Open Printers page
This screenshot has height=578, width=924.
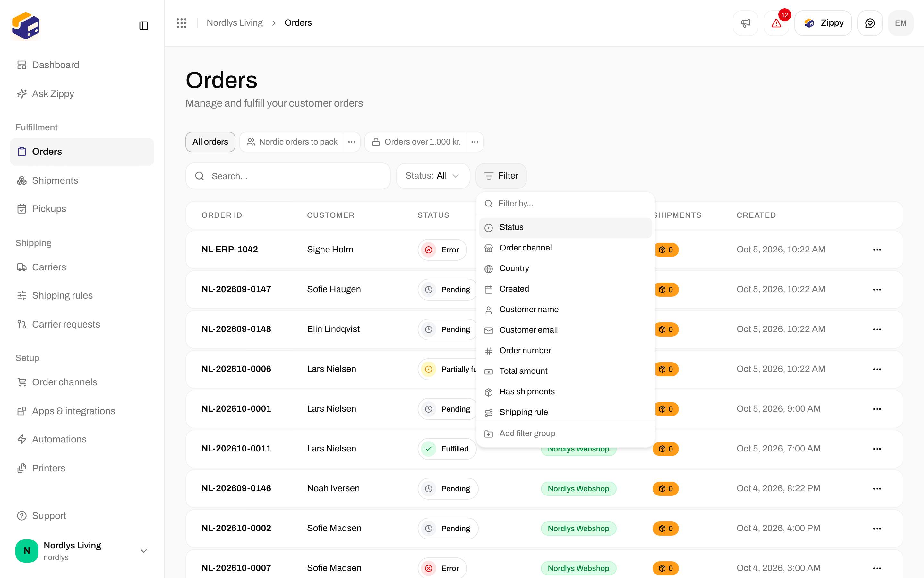pos(82,468)
